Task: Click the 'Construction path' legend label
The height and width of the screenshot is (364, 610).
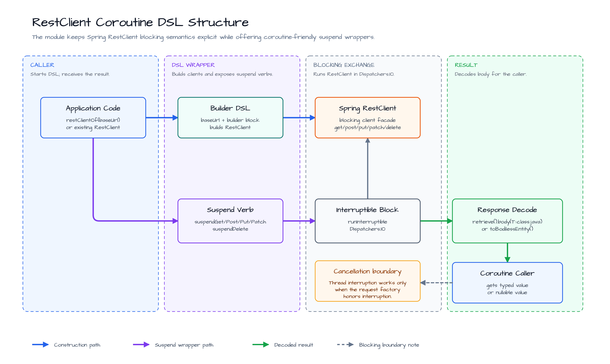Action: (x=77, y=345)
